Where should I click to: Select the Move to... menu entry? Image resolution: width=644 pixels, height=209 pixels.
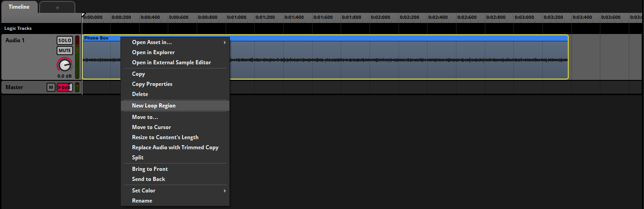pyautogui.click(x=175, y=117)
